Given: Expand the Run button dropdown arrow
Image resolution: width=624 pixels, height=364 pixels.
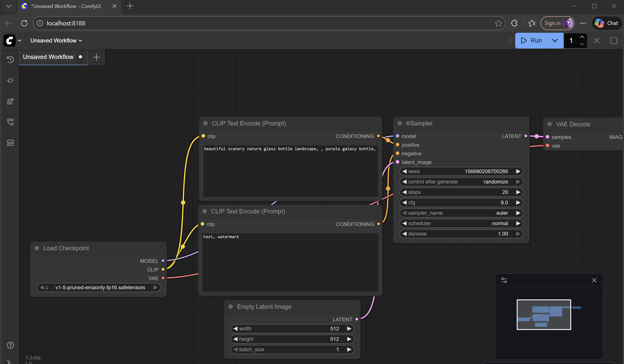Looking at the screenshot, I should (555, 41).
